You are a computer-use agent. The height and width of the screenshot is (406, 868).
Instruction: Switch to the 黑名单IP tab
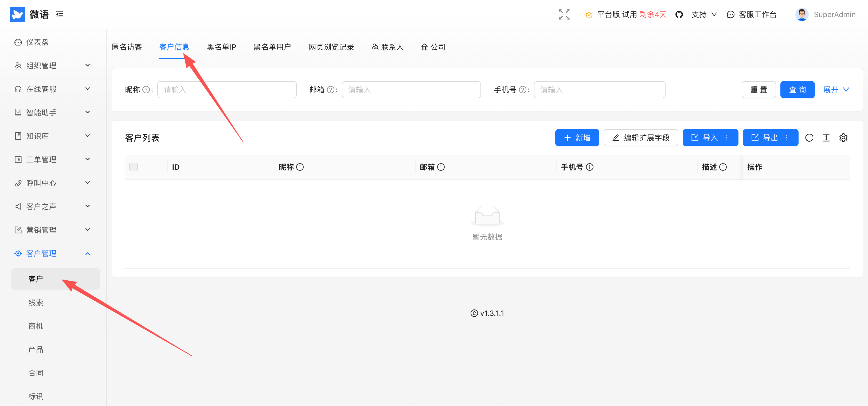[x=221, y=47]
